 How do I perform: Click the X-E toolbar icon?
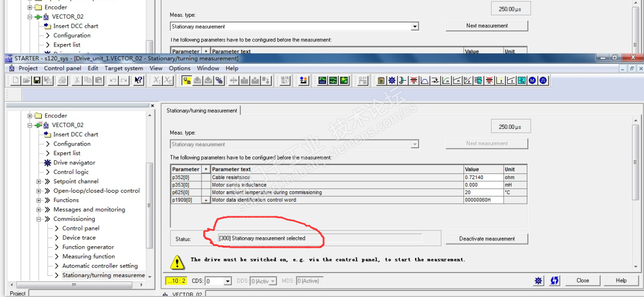pyautogui.click(x=168, y=80)
